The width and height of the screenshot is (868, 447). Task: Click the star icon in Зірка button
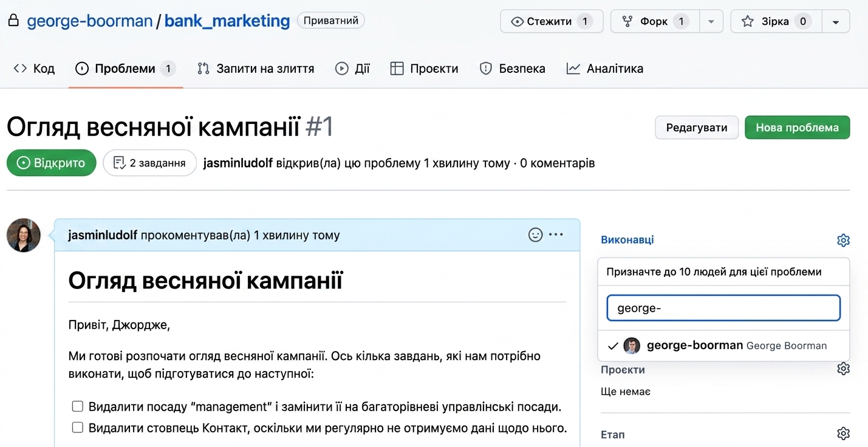click(748, 21)
